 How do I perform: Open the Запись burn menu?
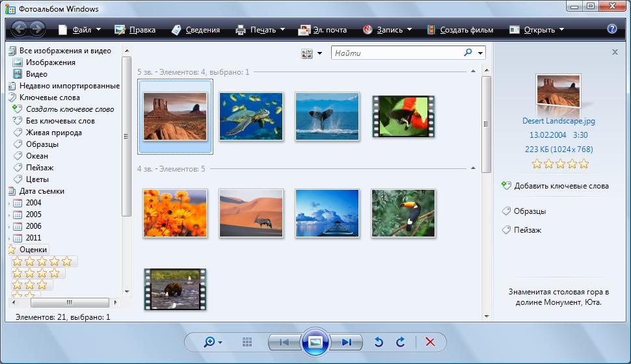pyautogui.click(x=388, y=30)
